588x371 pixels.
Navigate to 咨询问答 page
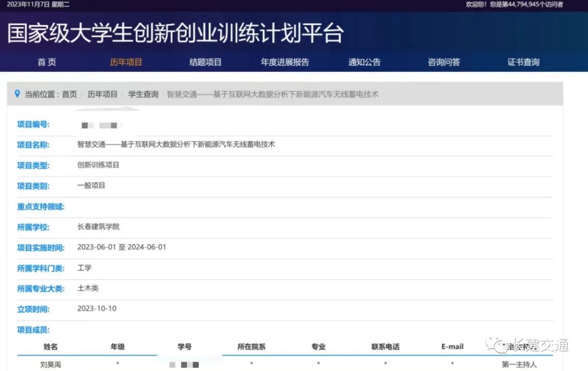(x=444, y=62)
